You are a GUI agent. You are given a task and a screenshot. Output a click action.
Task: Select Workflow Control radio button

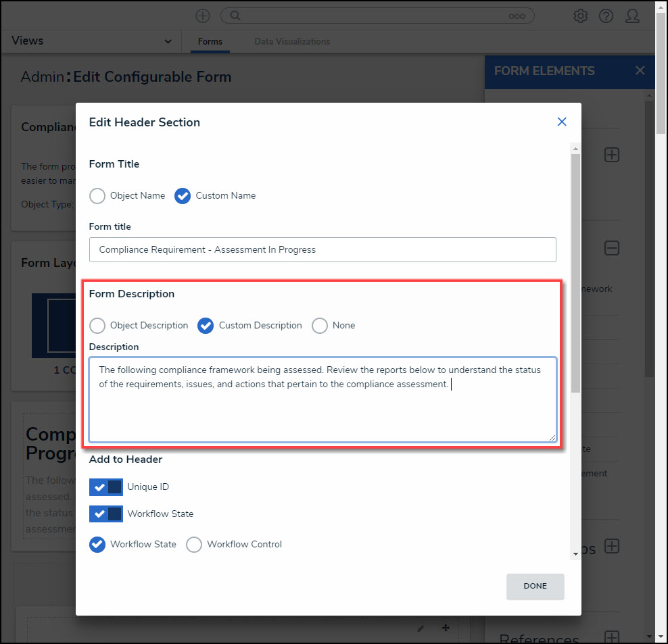(194, 545)
